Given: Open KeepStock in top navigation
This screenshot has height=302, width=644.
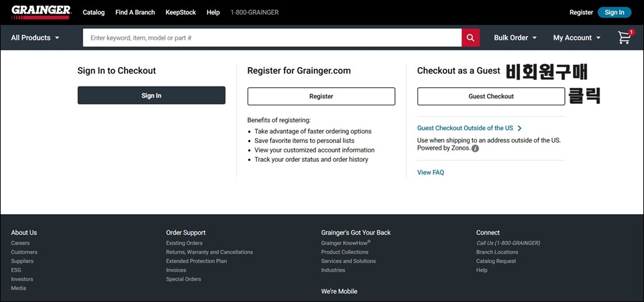Looking at the screenshot, I should [180, 12].
